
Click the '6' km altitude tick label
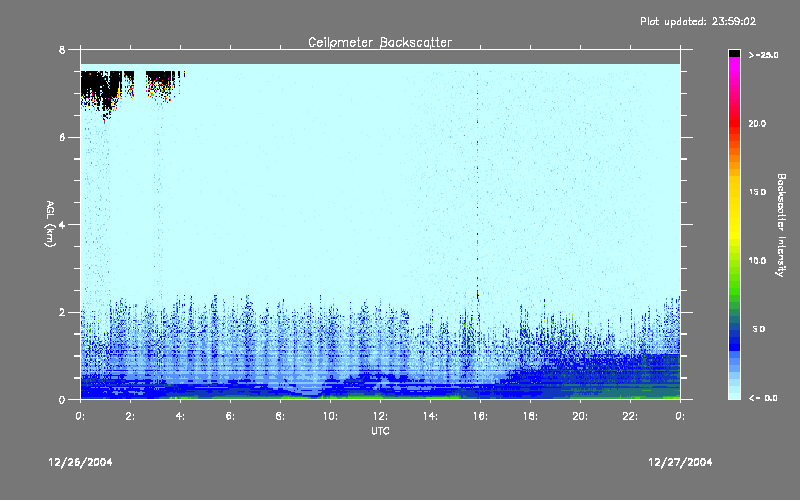point(62,137)
